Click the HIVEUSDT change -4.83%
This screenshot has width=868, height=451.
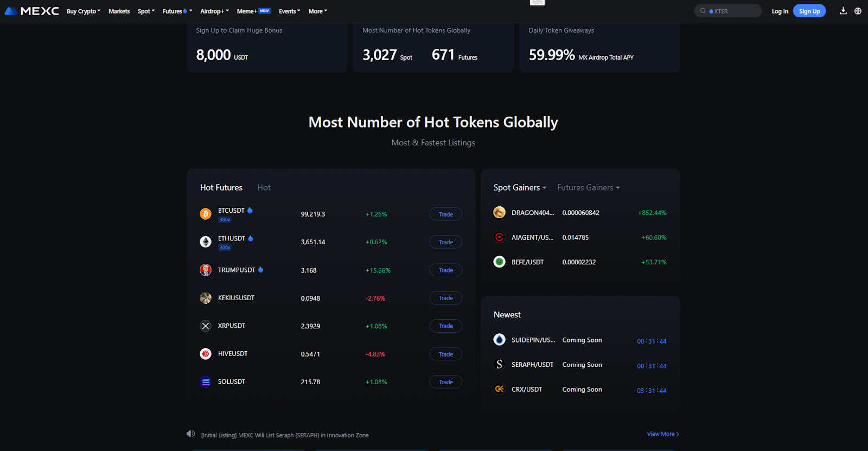click(x=375, y=354)
